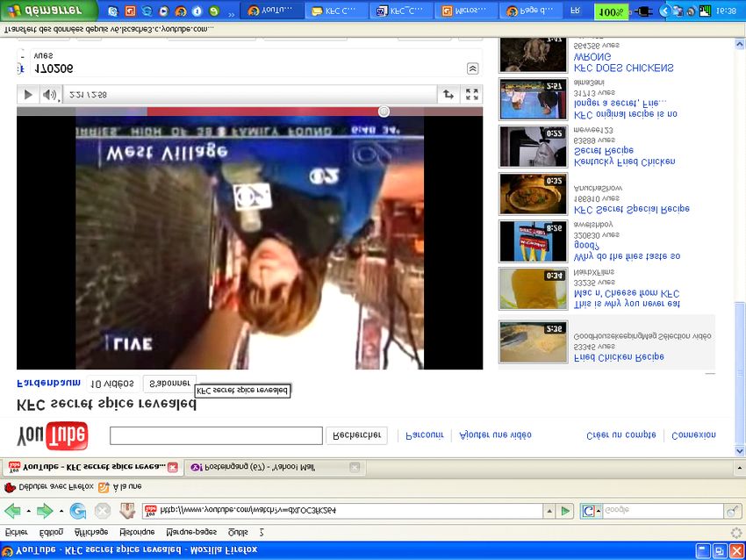746x560 pixels.
Task: Switch the video to fullscreen
Action: [x=471, y=94]
